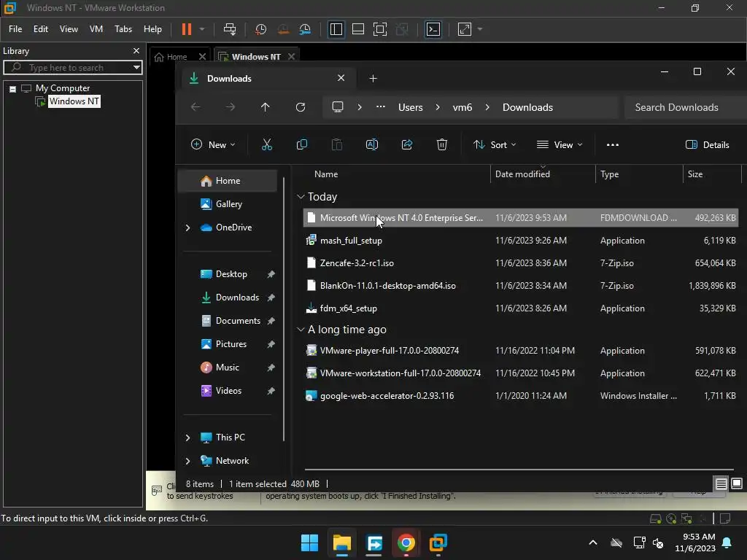Image resolution: width=747 pixels, height=560 pixels.
Task: Pause the virtual machine in VMware toolbar
Action: [186, 29]
